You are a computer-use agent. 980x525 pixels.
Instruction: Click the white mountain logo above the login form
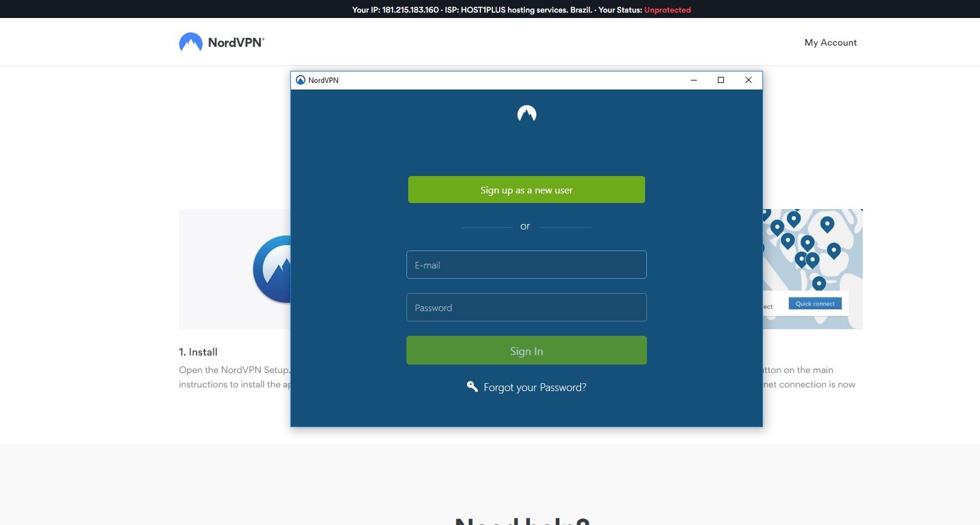[527, 113]
